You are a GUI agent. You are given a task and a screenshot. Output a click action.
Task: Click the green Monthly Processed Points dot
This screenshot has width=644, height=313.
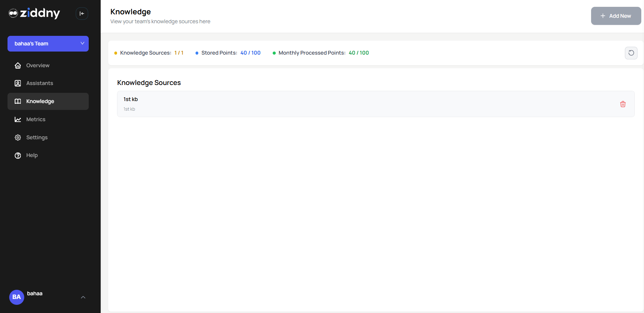click(274, 53)
